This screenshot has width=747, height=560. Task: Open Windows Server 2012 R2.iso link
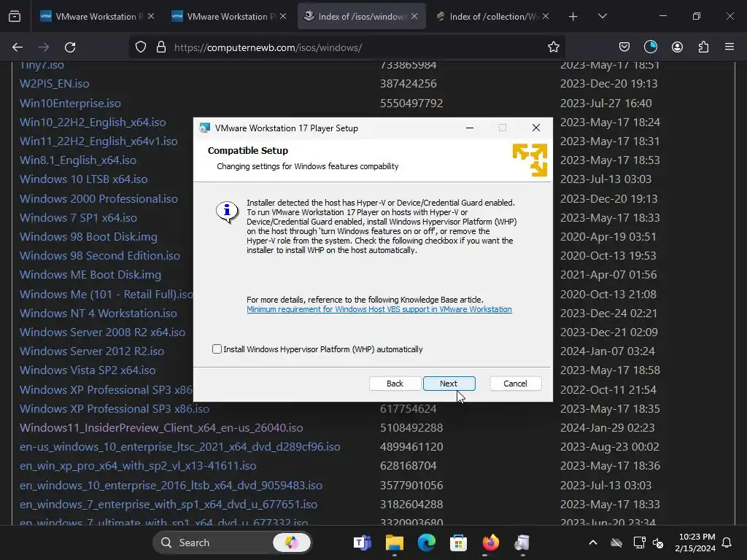[x=92, y=351]
